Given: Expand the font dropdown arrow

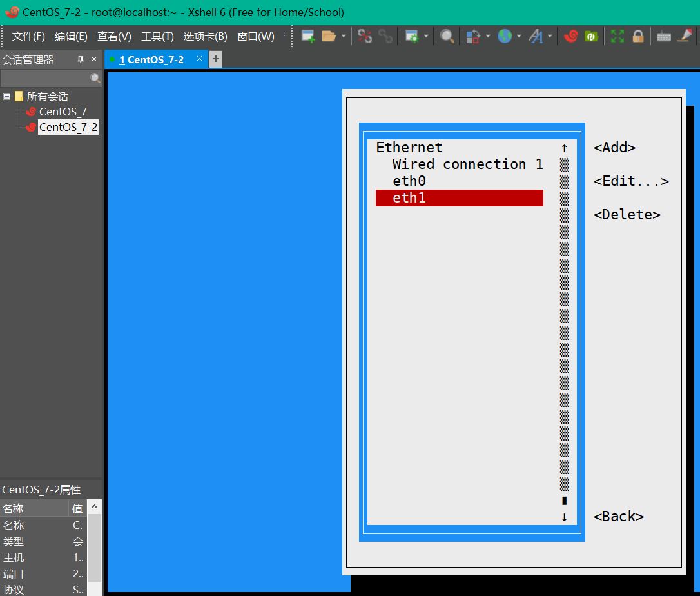Looking at the screenshot, I should (x=550, y=35).
